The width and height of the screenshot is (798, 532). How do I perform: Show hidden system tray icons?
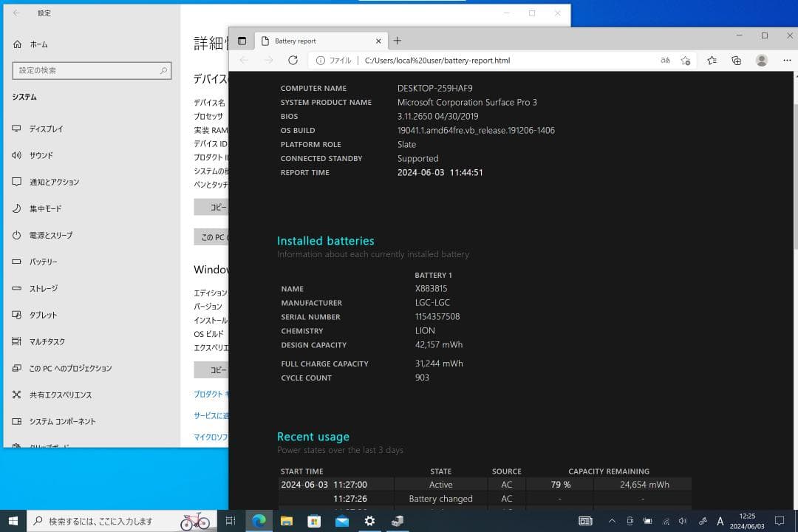[x=613, y=521]
